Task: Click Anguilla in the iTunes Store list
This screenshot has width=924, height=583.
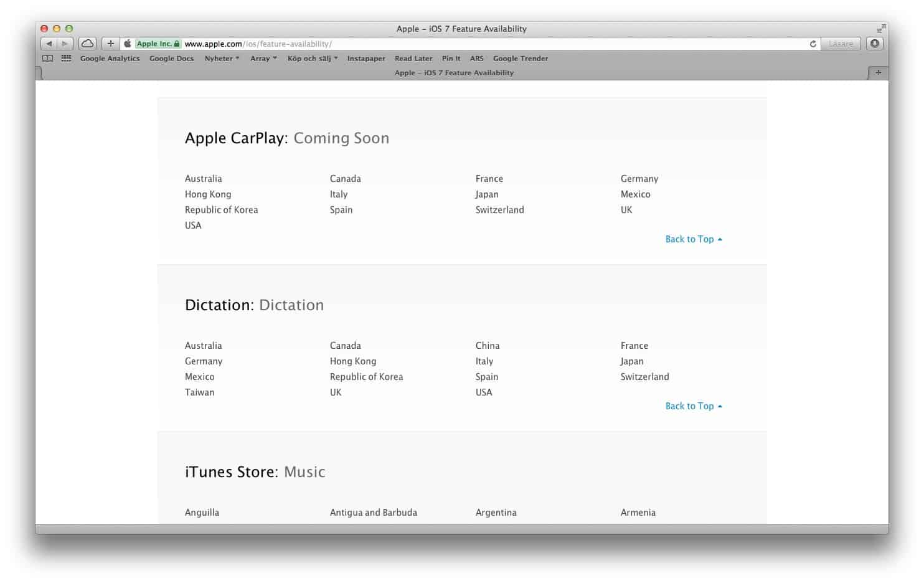Action: pyautogui.click(x=202, y=513)
